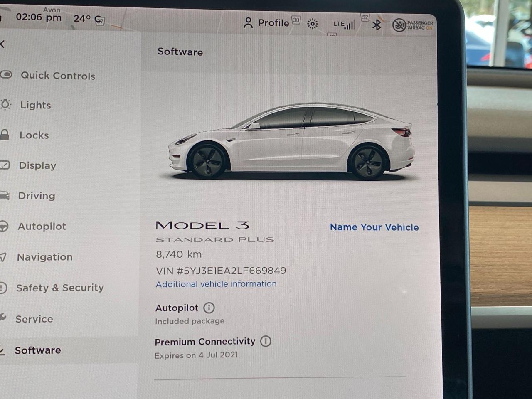Go back using the left chevron

(x=2, y=44)
